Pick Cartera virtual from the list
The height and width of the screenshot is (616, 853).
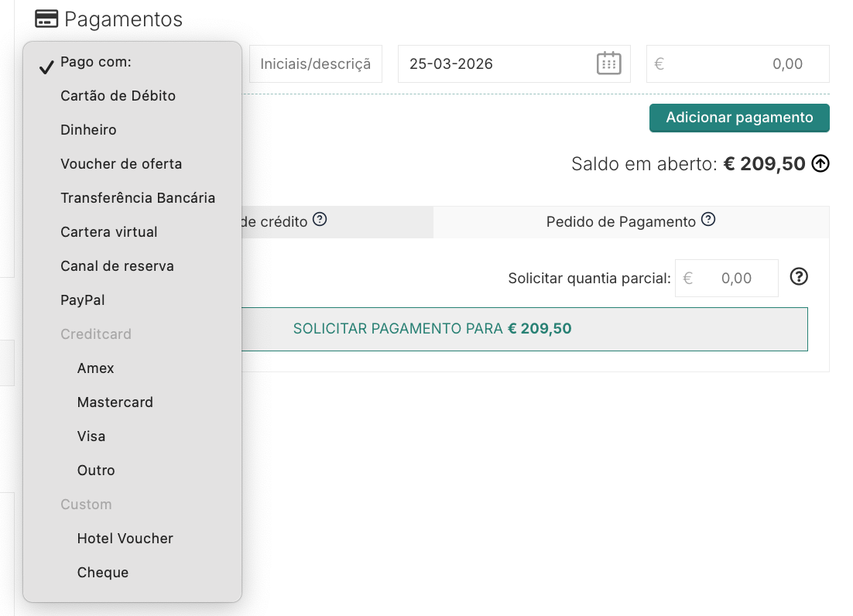point(132,232)
